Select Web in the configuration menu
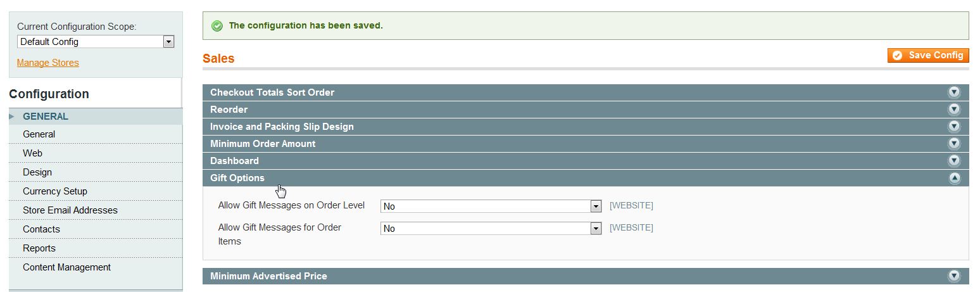Image resolution: width=980 pixels, height=292 pixels. tap(32, 153)
